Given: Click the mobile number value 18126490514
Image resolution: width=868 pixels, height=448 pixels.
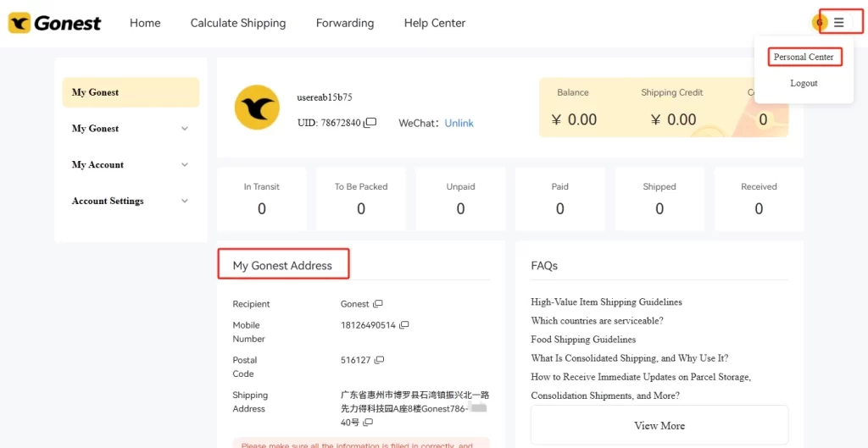Looking at the screenshot, I should click(x=368, y=325).
